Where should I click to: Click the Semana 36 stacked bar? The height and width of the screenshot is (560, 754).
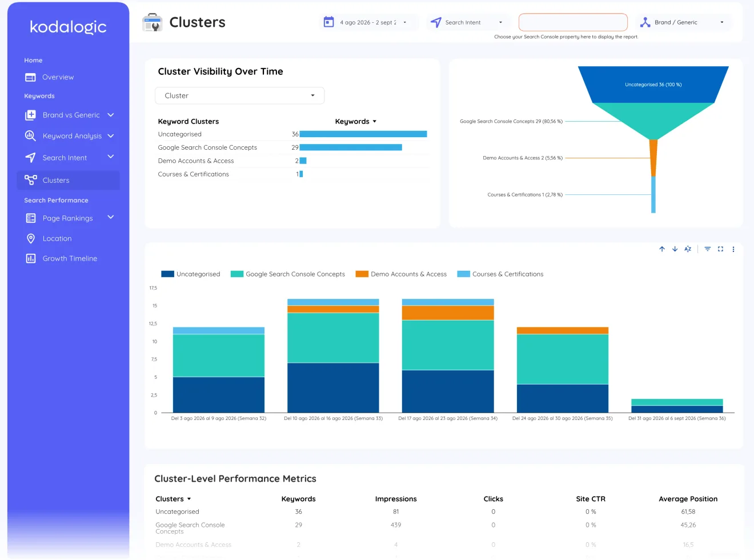coord(677,406)
